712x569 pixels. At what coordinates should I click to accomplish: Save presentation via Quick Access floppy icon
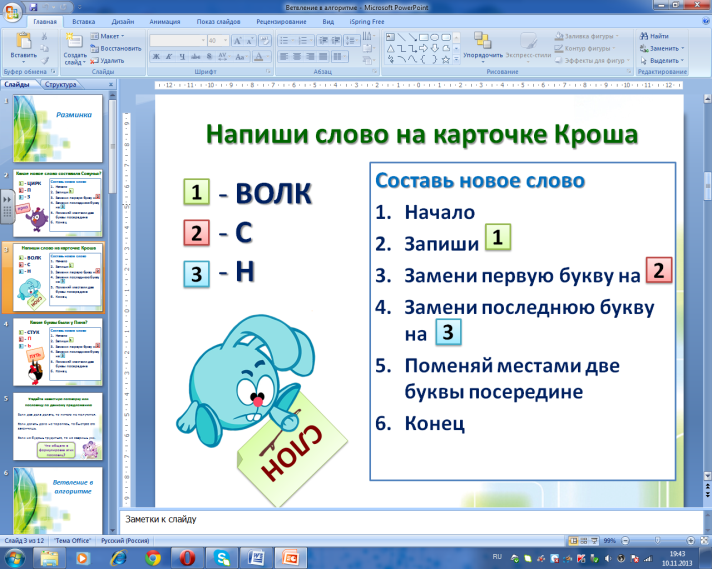[x=33, y=7]
